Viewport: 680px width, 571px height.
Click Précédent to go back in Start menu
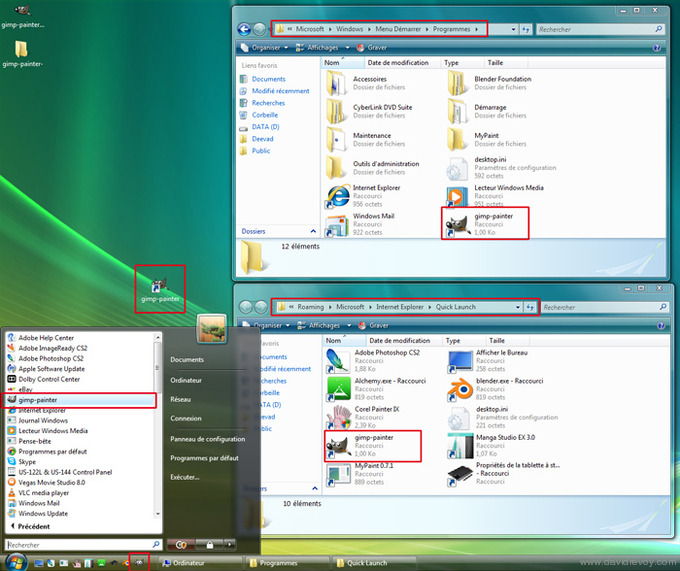coord(35,527)
